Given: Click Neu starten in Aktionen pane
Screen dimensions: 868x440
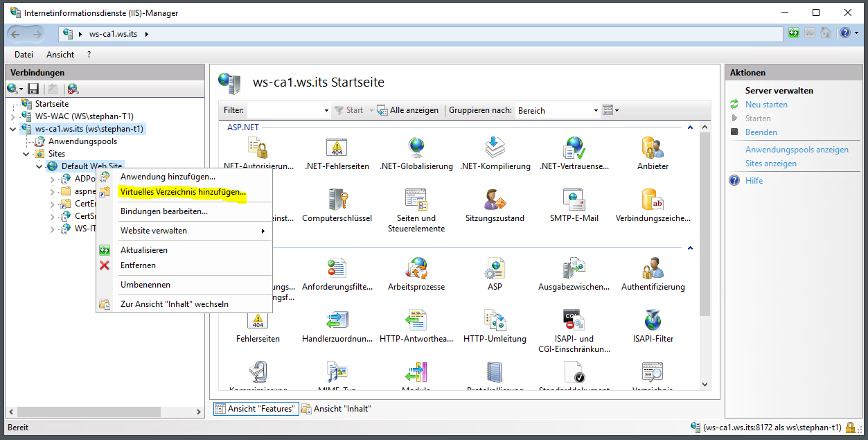Looking at the screenshot, I should click(766, 105).
